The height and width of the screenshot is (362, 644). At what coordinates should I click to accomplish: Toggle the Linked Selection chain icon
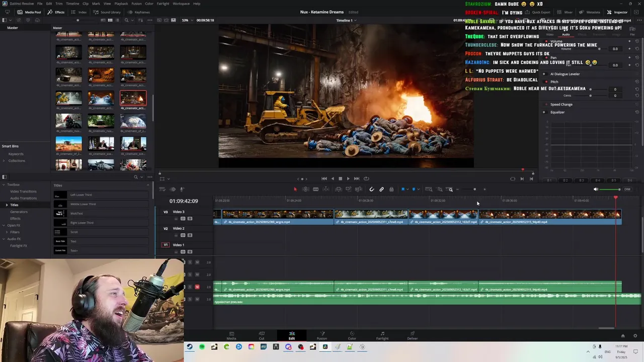[381, 189]
